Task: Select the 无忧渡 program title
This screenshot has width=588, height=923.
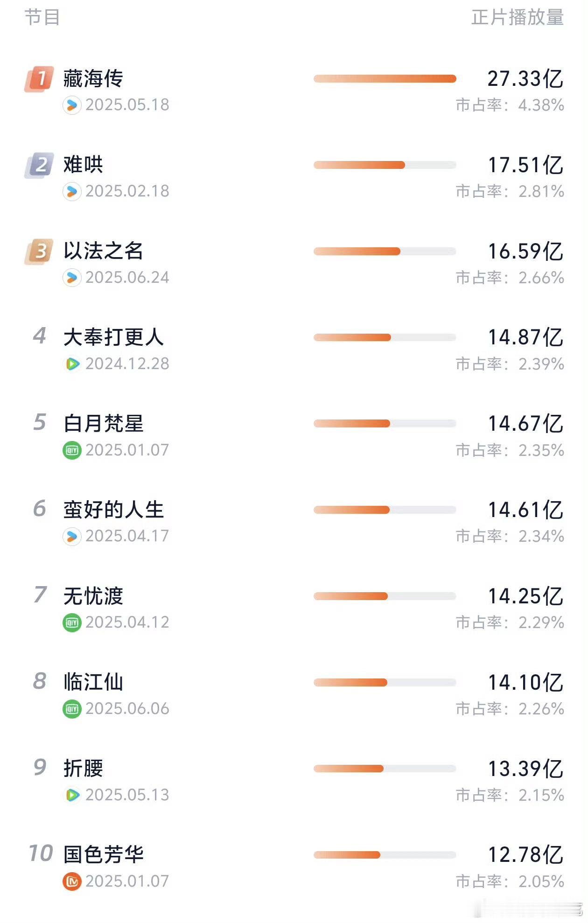Action: pyautogui.click(x=93, y=596)
